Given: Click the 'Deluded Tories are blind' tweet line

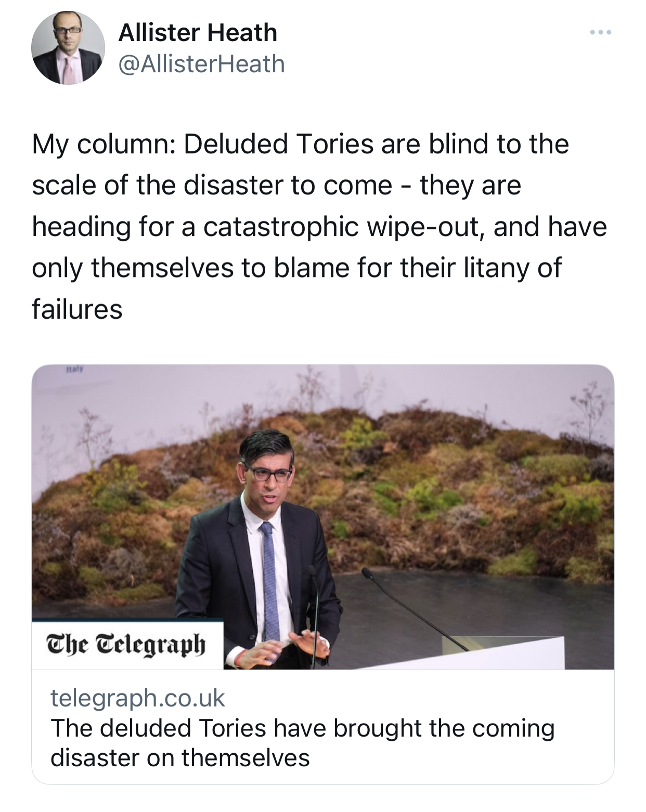Looking at the screenshot, I should 301,144.
